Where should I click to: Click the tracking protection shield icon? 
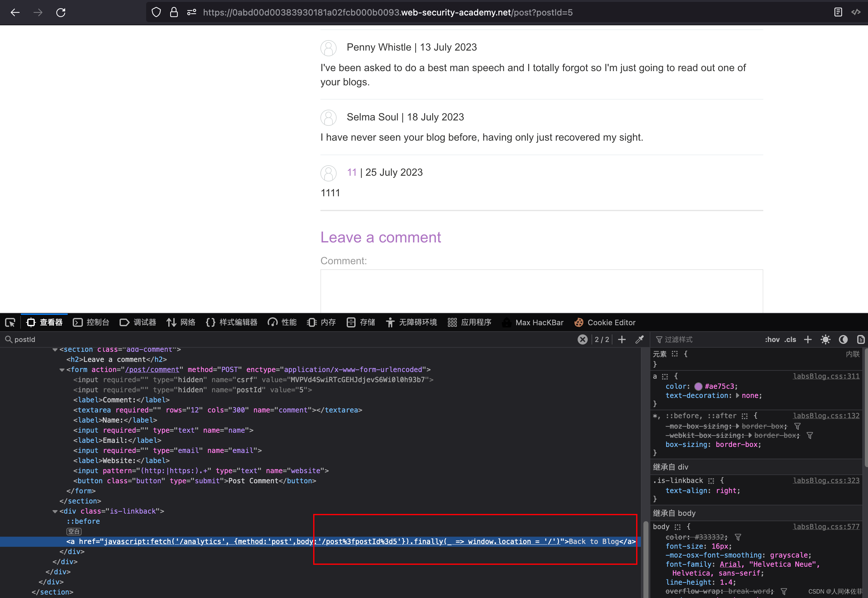tap(156, 12)
